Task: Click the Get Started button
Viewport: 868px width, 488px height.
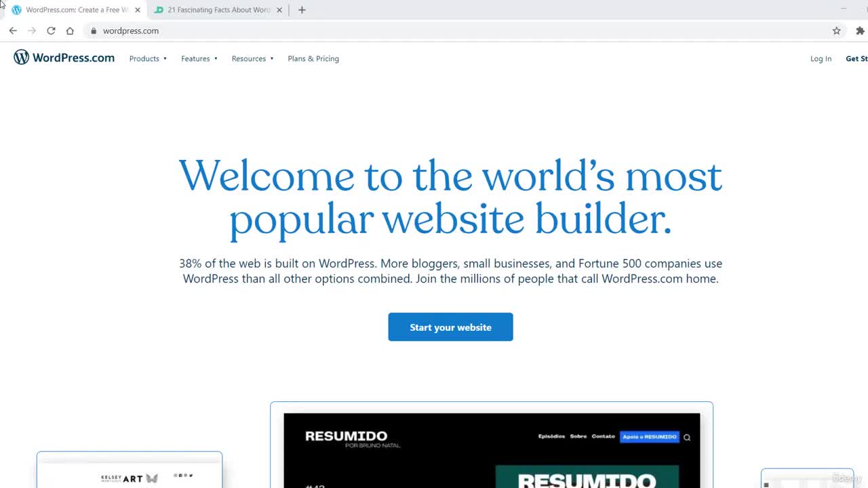Action: pos(856,59)
